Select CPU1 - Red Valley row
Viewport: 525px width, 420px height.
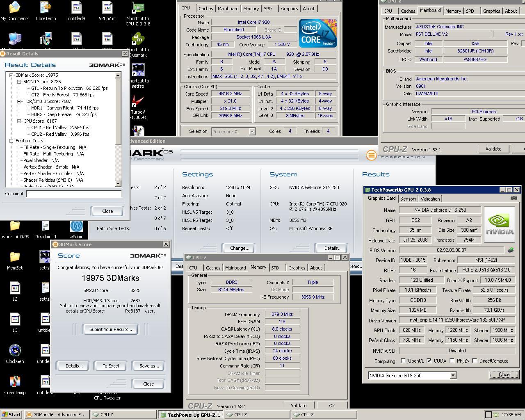tap(60, 128)
